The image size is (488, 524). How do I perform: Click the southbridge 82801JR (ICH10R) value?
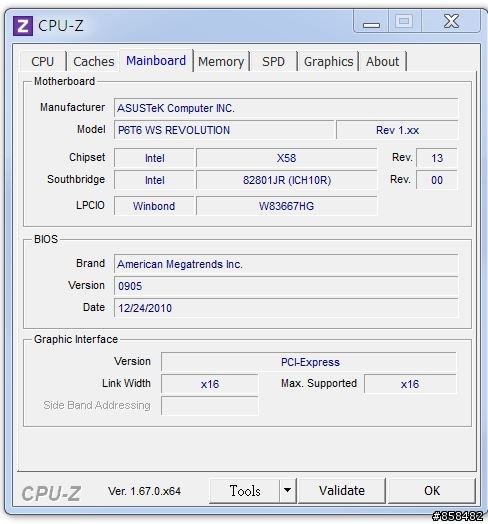[x=286, y=180]
